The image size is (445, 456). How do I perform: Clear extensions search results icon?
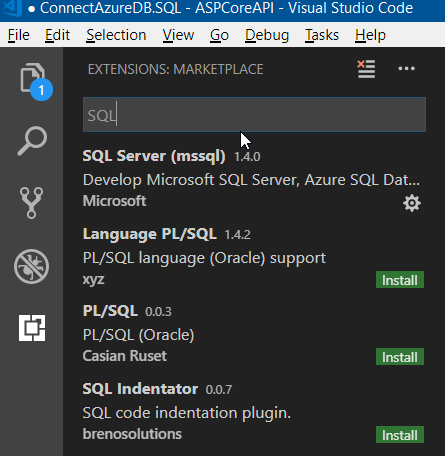coord(366,69)
